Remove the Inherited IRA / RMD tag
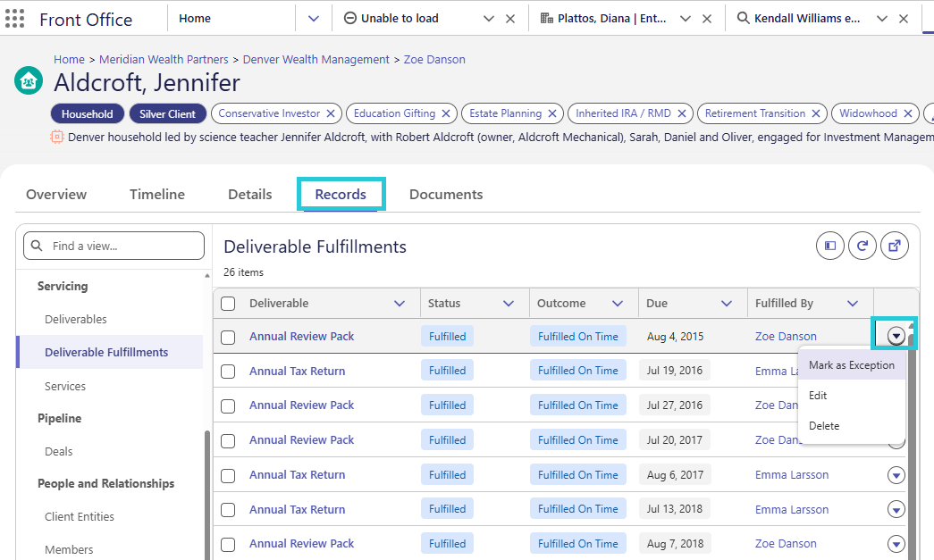Screen dimensions: 934x560 [x=682, y=113]
